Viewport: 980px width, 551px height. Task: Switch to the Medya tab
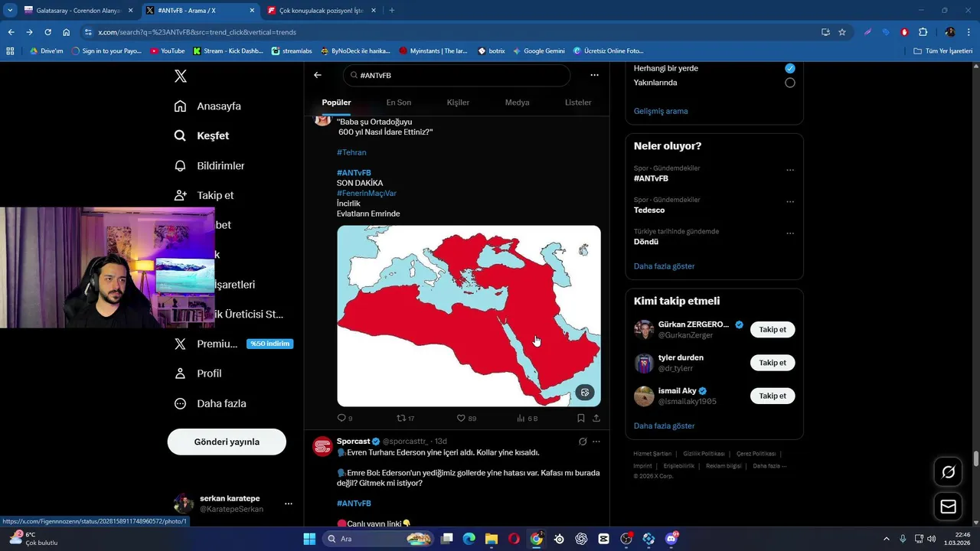517,103
